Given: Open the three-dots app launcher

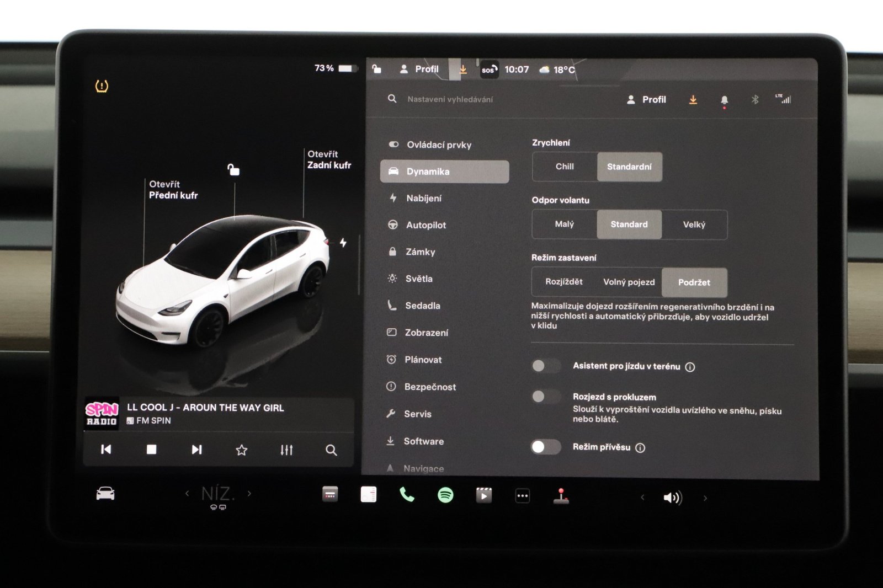Looking at the screenshot, I should tap(523, 496).
